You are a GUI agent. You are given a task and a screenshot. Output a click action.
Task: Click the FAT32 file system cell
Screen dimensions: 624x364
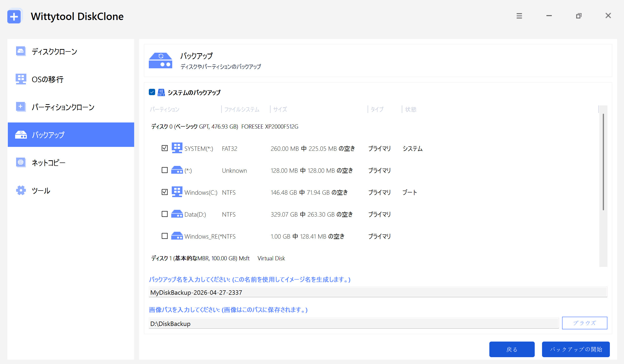coord(230,149)
